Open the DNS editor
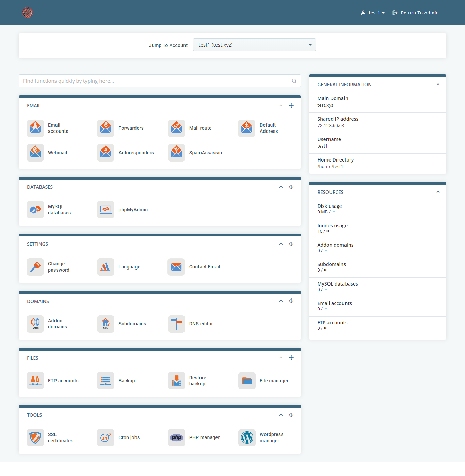This screenshot has height=476, width=465. click(176, 324)
